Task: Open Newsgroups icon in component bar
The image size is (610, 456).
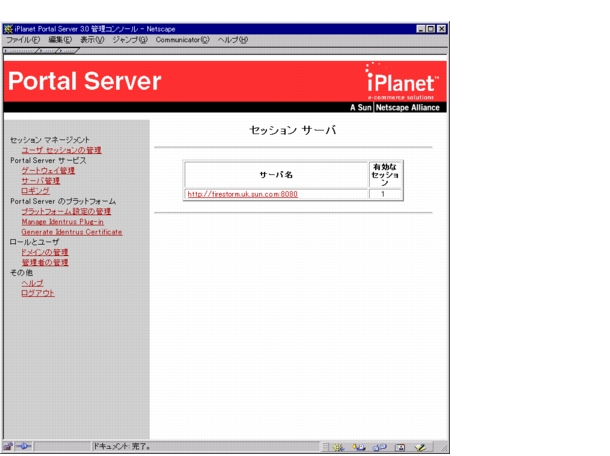Action: [x=379, y=447]
